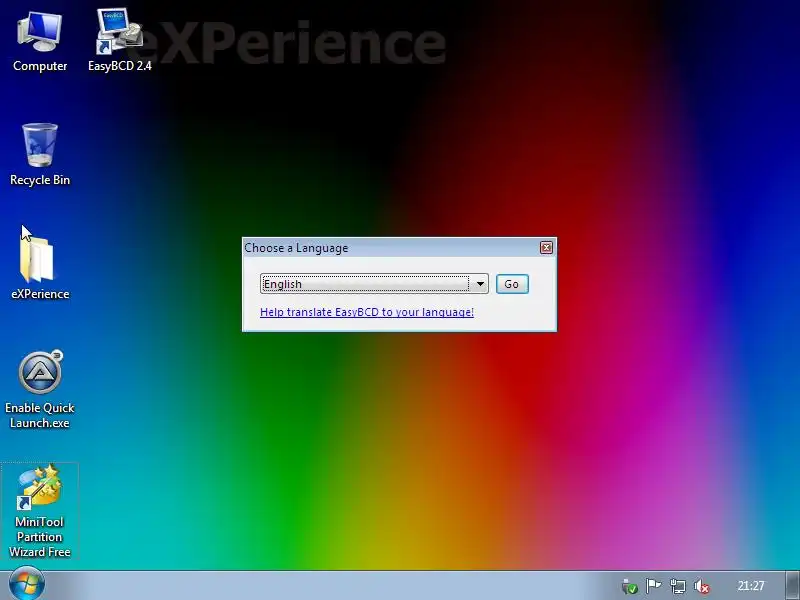
Task: Open the Action Center flag icon
Action: click(x=654, y=586)
